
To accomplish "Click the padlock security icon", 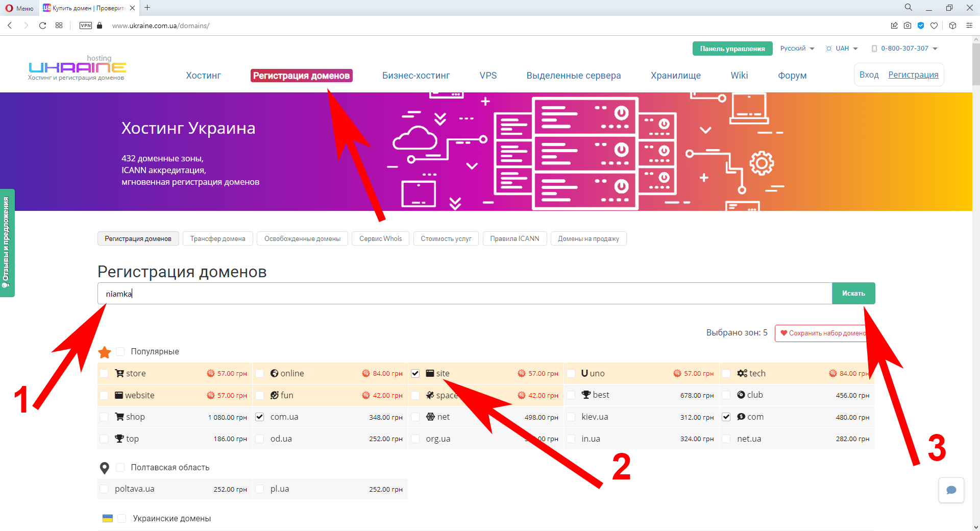I will [x=100, y=26].
